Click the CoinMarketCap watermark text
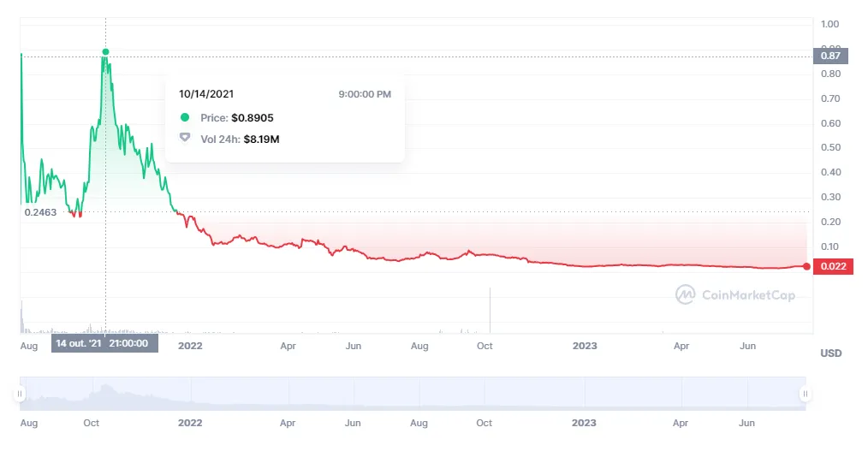 click(x=748, y=295)
